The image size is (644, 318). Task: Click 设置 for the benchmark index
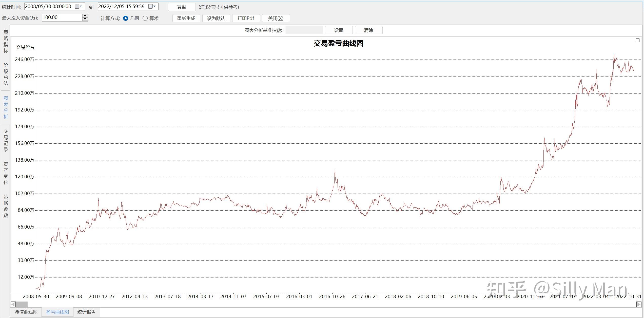339,30
